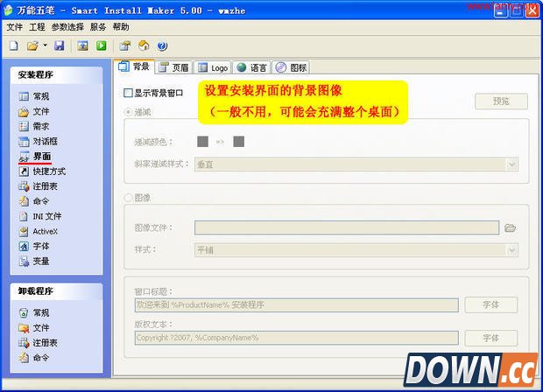Select 命令 under 卸载程序
The height and width of the screenshot is (392, 543).
click(34, 357)
